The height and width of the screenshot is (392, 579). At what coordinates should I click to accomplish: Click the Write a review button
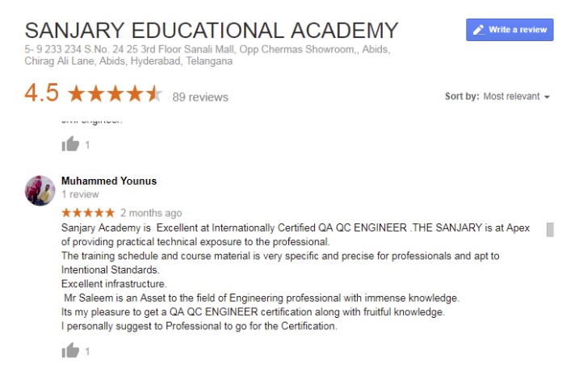(x=510, y=30)
